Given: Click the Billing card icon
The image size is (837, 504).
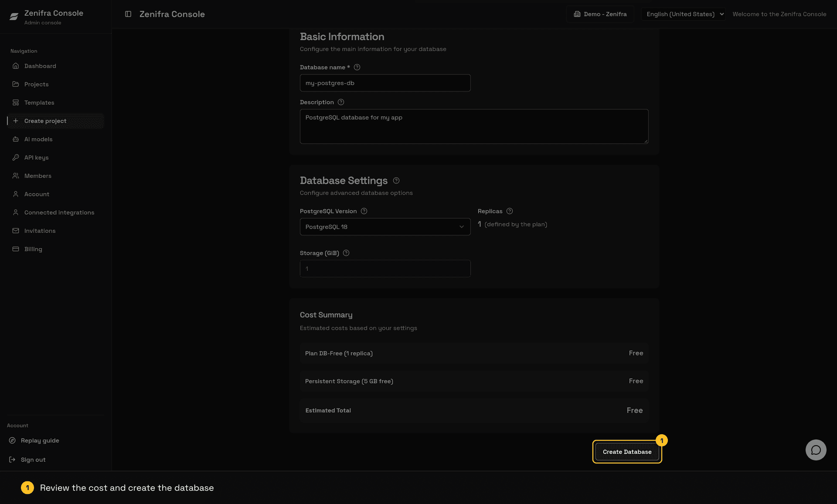Looking at the screenshot, I should coord(16,249).
